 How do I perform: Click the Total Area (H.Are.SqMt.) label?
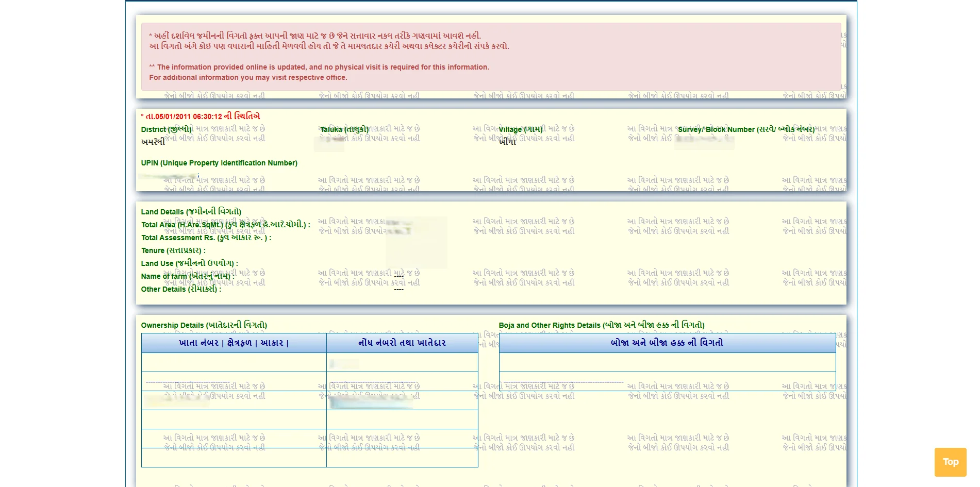[225, 225]
